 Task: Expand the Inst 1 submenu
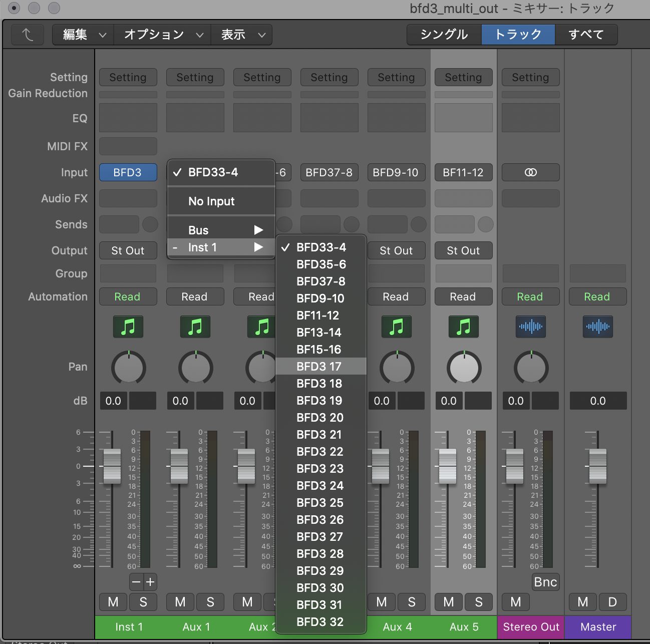pos(221,247)
